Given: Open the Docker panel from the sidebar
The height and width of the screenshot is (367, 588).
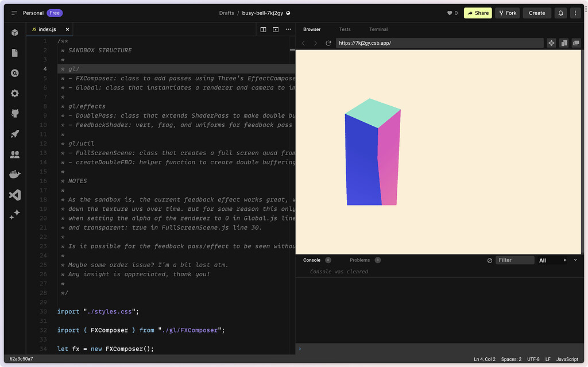Looking at the screenshot, I should 14,174.
